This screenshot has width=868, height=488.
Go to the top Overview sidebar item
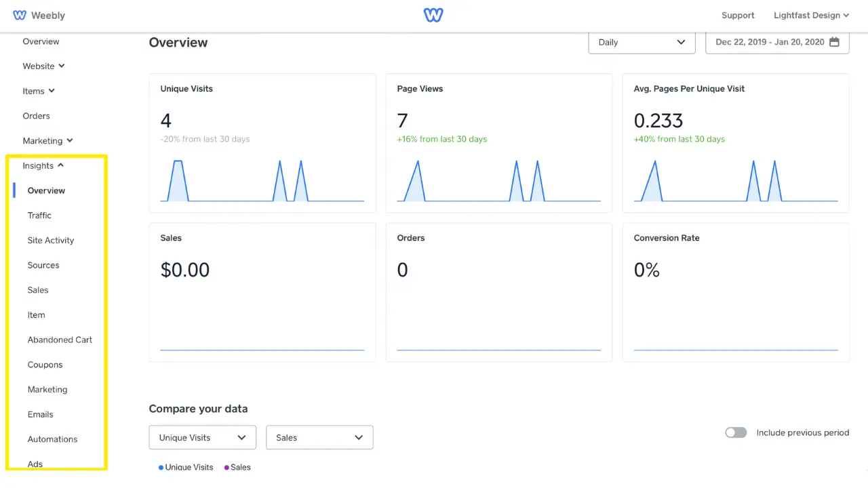point(41,41)
